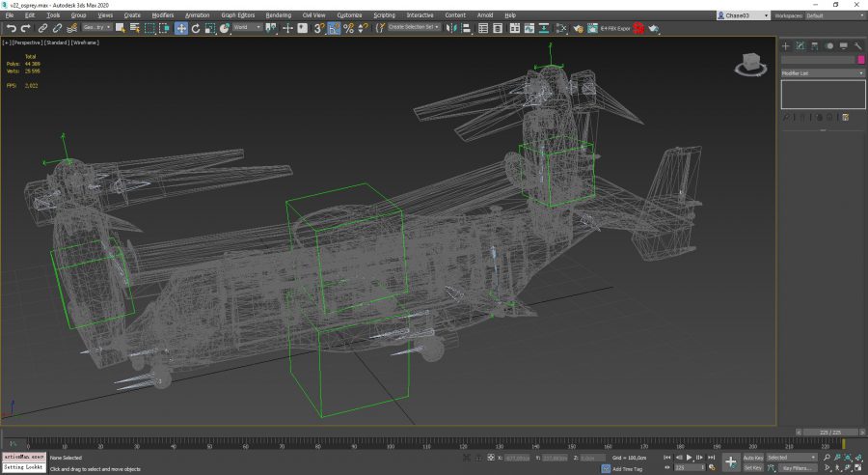Choose the Rectangular Selection Region icon
This screenshot has width=868, height=475.
[150, 28]
